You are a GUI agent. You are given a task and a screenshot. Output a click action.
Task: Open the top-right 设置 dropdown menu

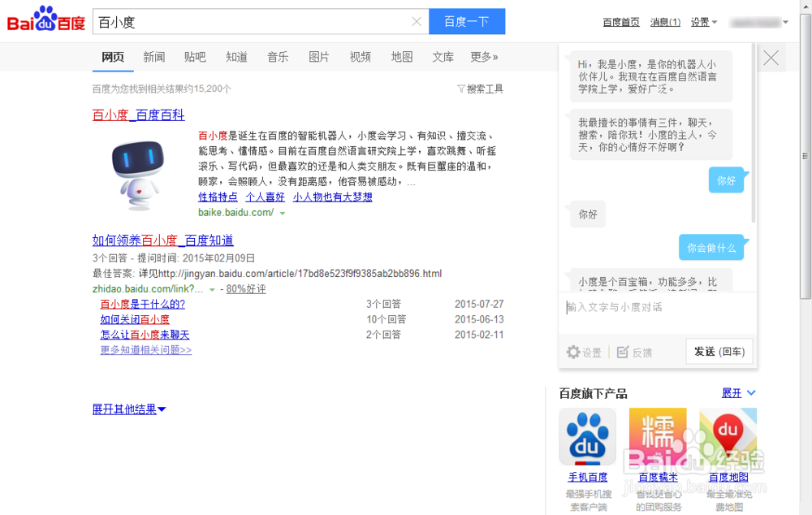coord(703,22)
